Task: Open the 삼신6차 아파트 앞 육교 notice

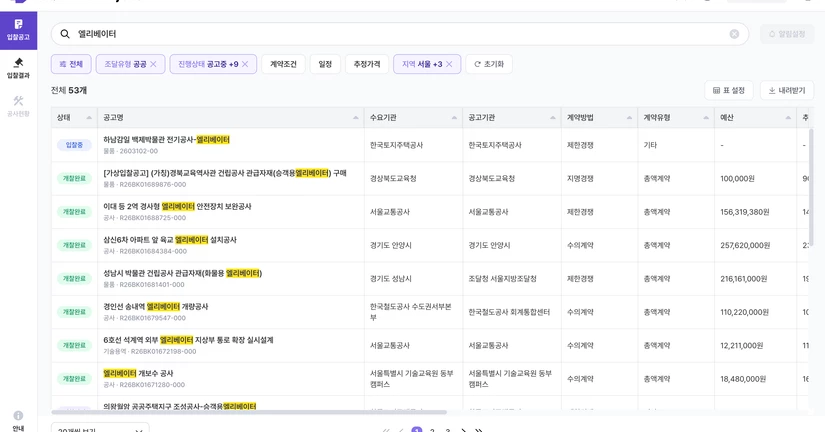Action: click(x=170, y=239)
